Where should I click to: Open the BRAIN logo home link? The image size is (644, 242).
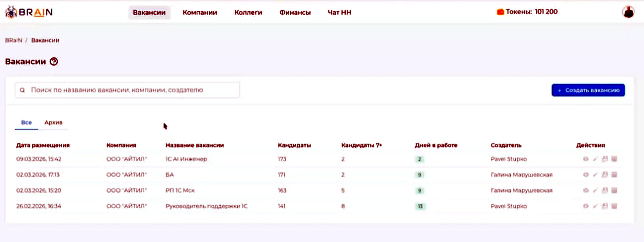click(x=29, y=12)
